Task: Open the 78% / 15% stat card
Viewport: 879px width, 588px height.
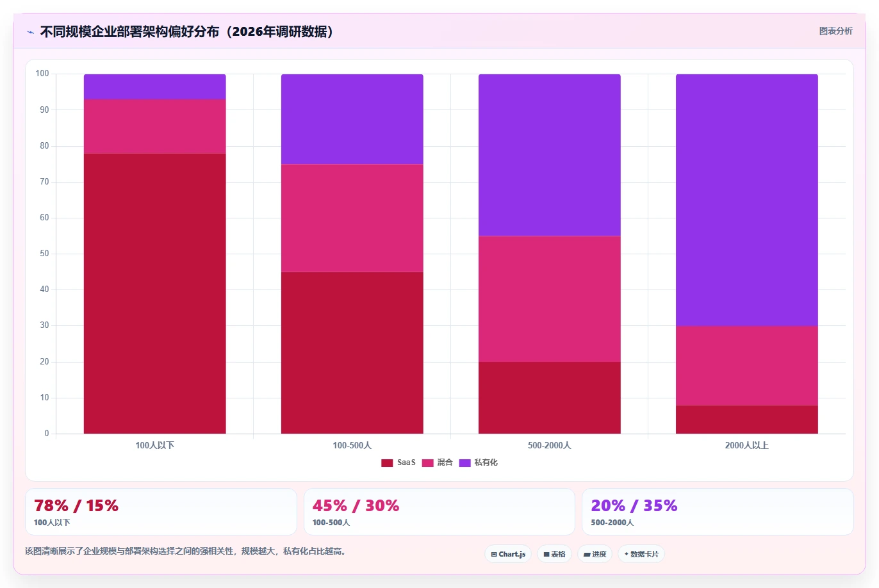Action: click(161, 512)
